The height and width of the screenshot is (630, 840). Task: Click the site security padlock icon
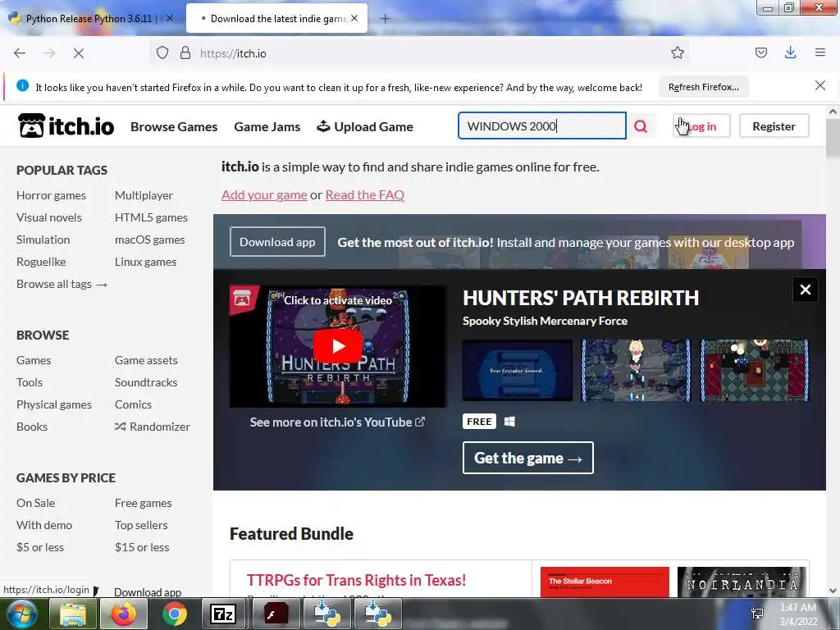pyautogui.click(x=185, y=53)
